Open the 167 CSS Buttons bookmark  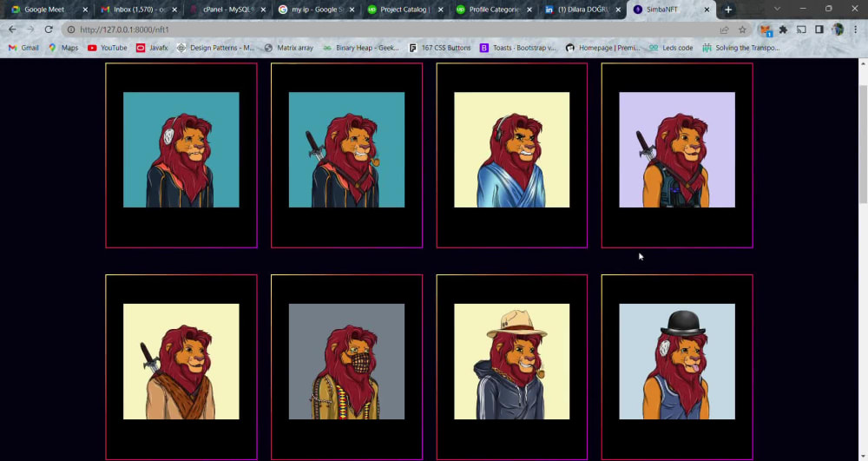439,48
